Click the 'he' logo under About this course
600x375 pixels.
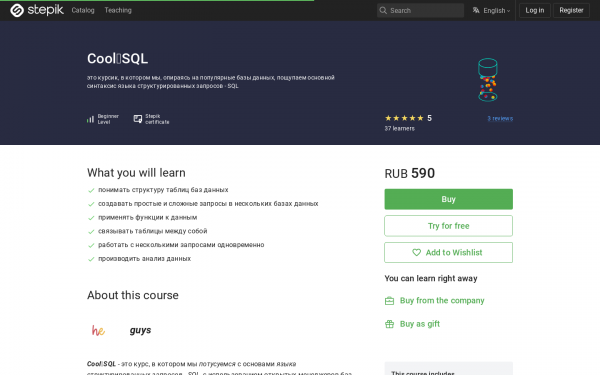(98, 330)
